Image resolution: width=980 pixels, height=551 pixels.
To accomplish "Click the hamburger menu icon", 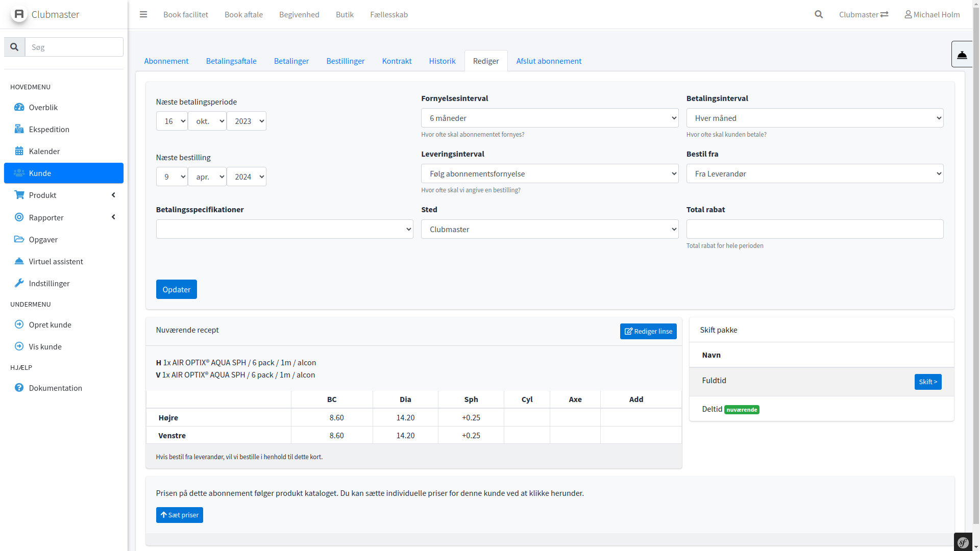I will pyautogui.click(x=143, y=14).
